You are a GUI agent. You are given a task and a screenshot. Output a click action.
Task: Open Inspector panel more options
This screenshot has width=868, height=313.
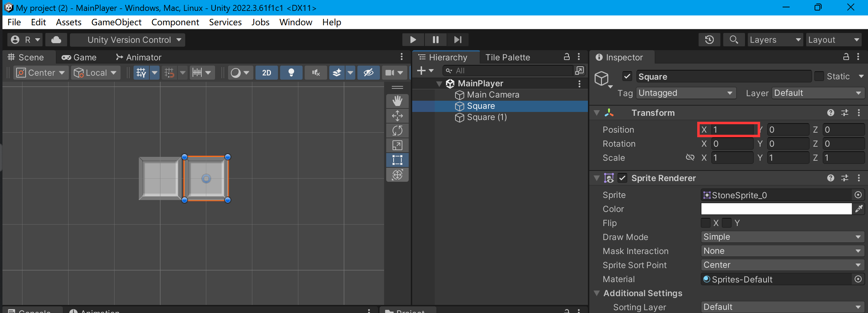(859, 57)
